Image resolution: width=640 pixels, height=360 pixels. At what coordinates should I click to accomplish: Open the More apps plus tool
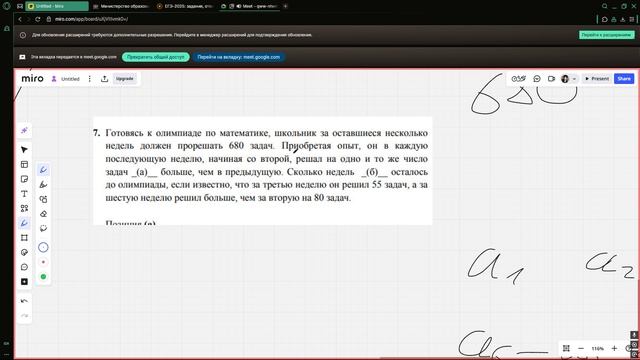pyautogui.click(x=24, y=282)
